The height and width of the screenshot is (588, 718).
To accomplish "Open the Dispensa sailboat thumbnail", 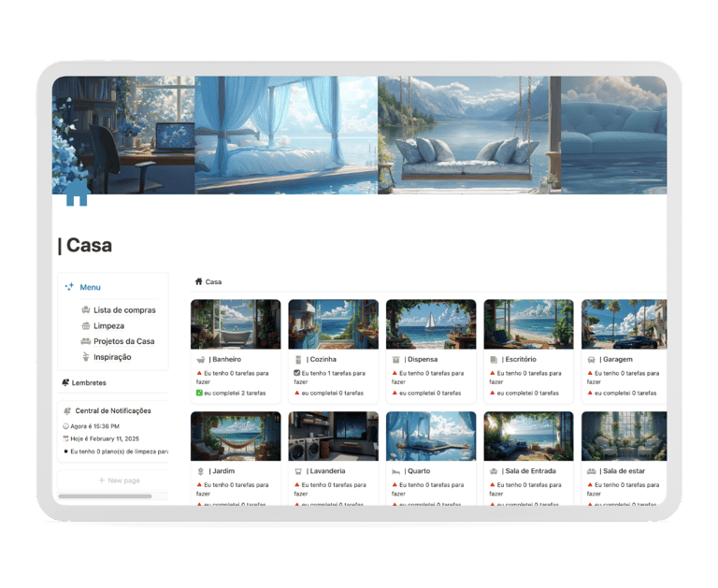I will (431, 324).
